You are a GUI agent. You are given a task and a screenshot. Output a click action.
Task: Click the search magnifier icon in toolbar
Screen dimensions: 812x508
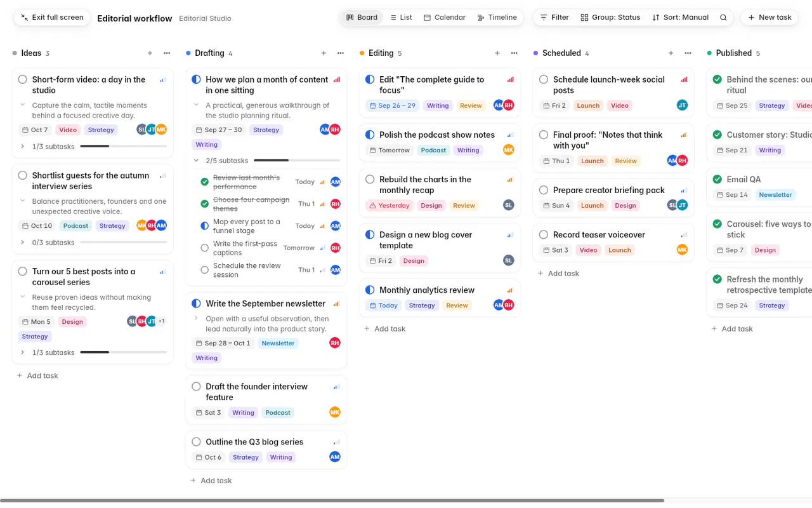coord(723,18)
